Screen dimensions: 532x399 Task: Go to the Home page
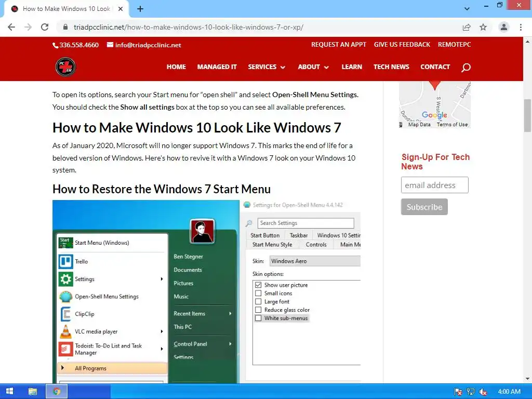[176, 67]
